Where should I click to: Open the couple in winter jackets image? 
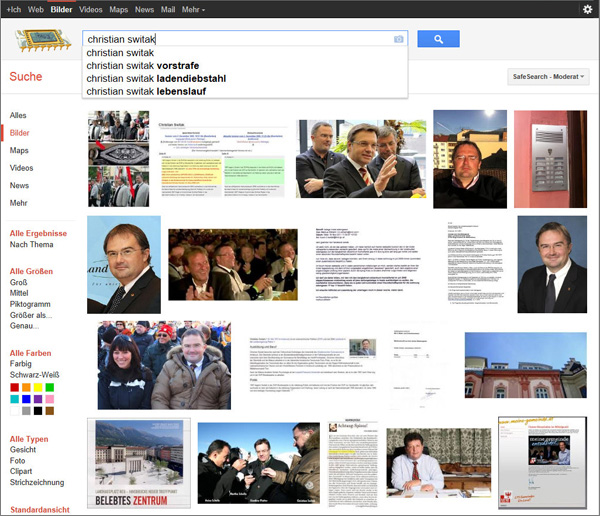pyautogui.click(x=164, y=365)
